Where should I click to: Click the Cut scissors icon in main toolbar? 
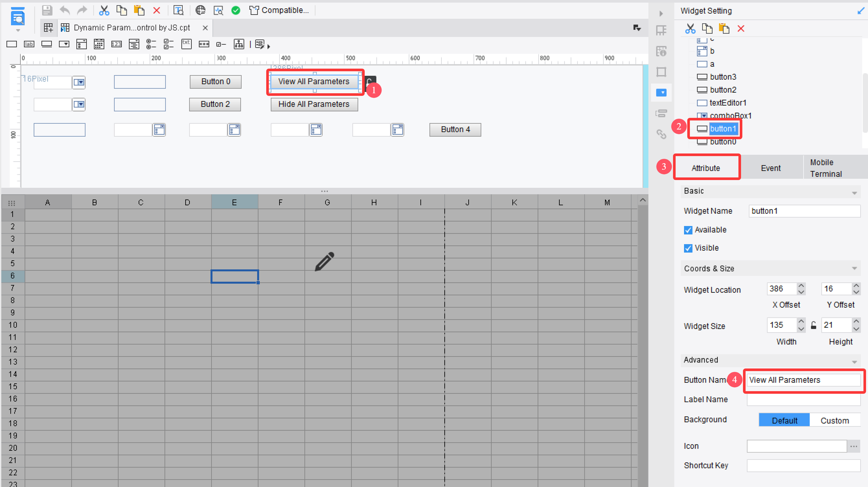pyautogui.click(x=104, y=10)
